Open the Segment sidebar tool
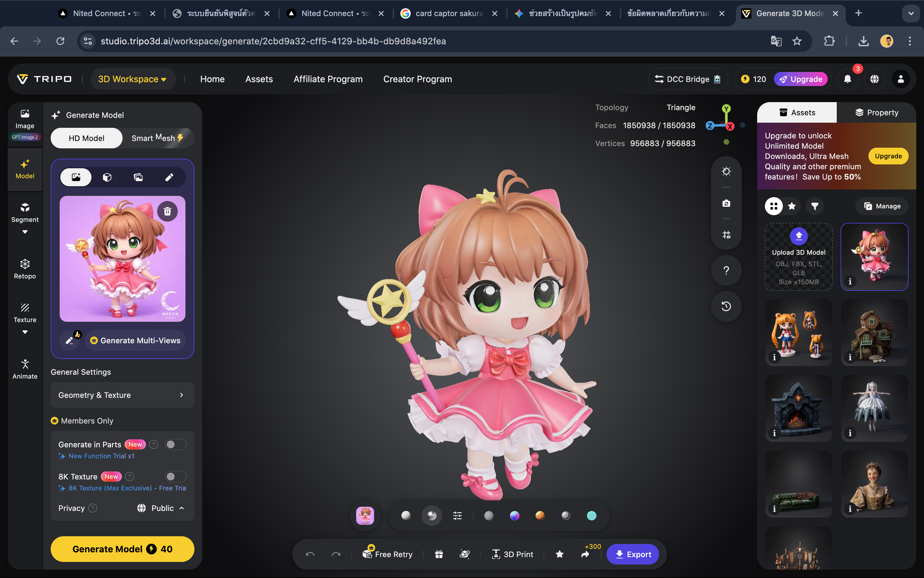Screen dimensions: 924x578 pyautogui.click(x=25, y=213)
